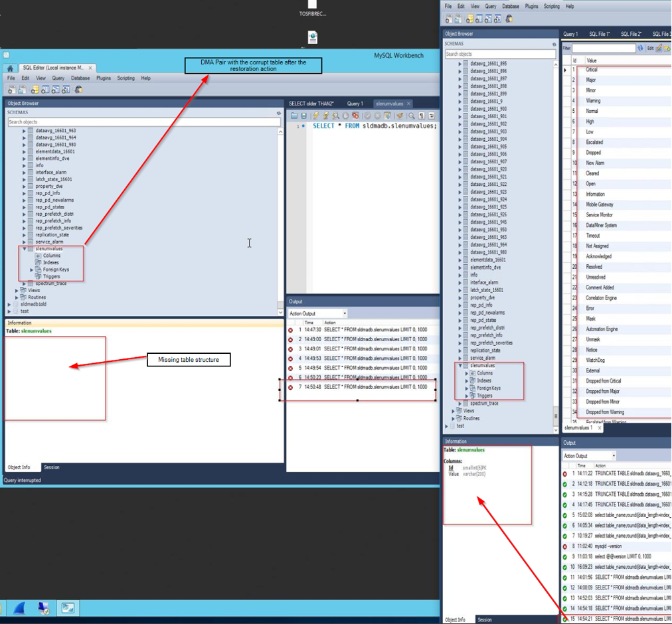The height and width of the screenshot is (624, 672).
Task: Close the slenumvalues editor tab in left window
Action: coord(408,104)
